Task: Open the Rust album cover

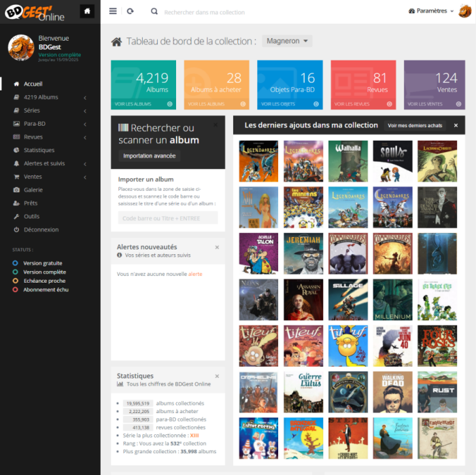Action: (437, 392)
